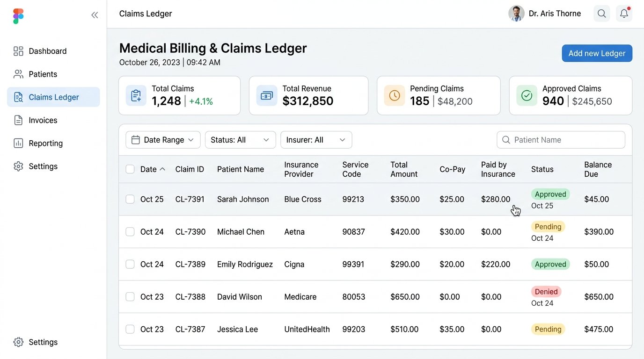
Task: Check the box for claim CL-7391
Action: coord(130,199)
